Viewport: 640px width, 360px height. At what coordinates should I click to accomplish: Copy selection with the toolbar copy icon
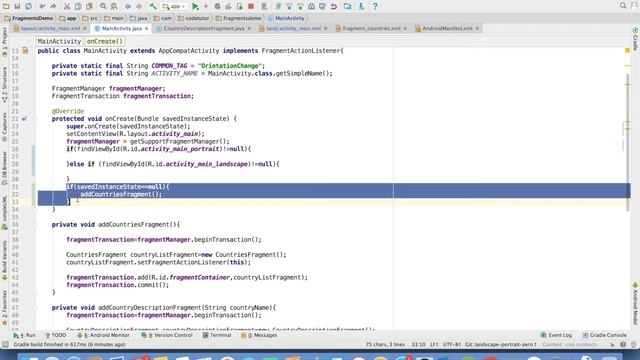pos(78,6)
